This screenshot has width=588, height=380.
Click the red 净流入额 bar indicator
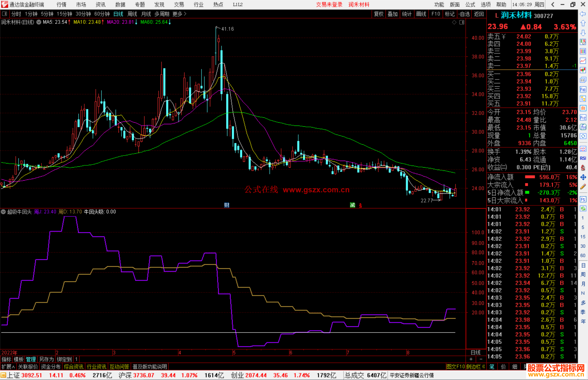click(530, 177)
